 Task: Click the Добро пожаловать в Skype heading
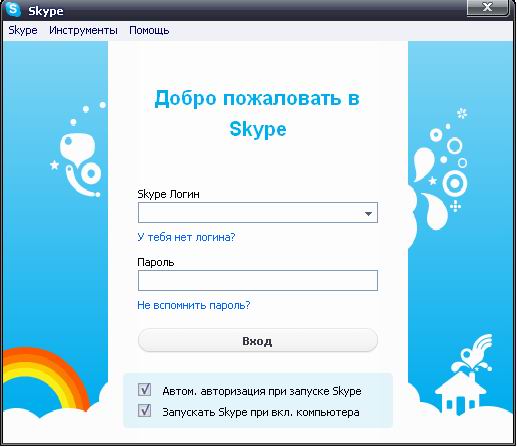click(x=257, y=113)
